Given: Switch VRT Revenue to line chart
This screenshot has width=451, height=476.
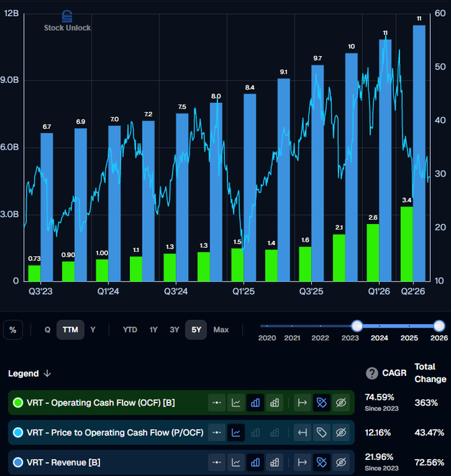Looking at the screenshot, I should pos(236,462).
